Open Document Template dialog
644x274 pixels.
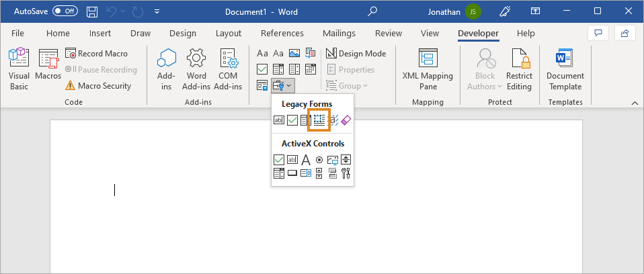click(x=565, y=69)
